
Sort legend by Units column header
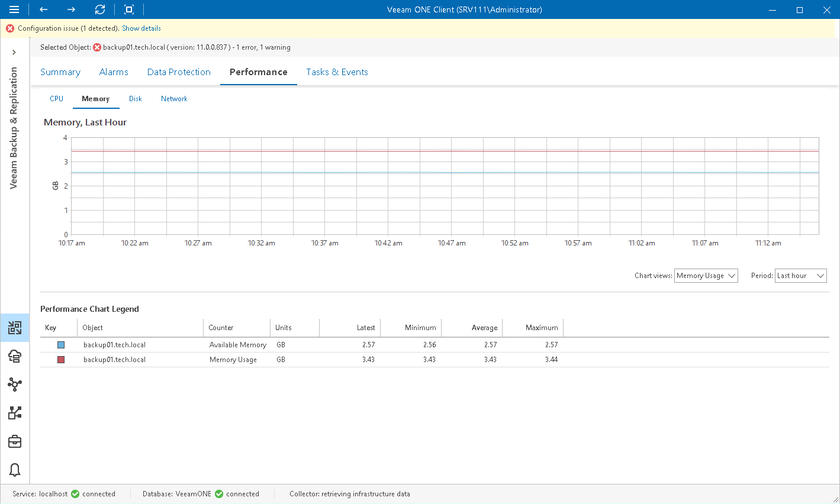pos(295,328)
